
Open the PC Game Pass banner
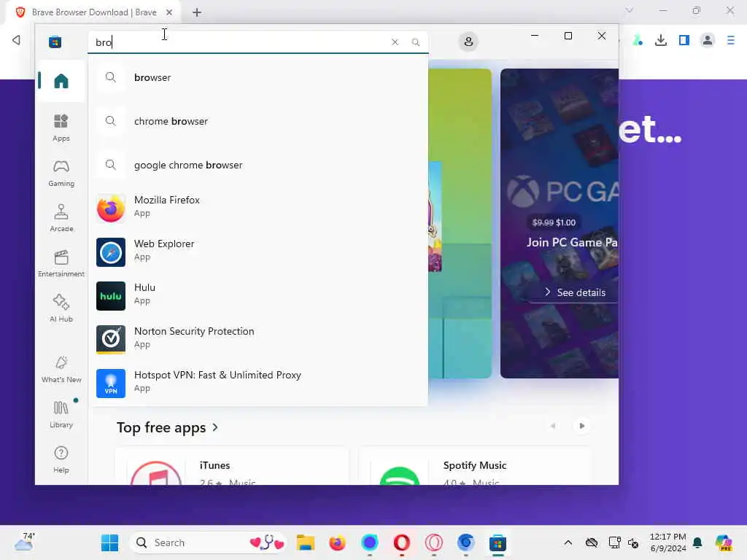tap(560, 223)
